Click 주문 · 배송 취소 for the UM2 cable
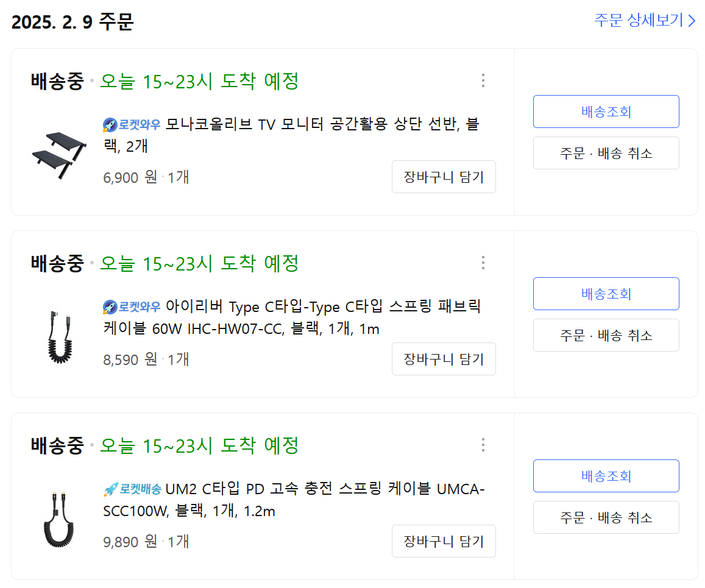The image size is (705, 588). click(x=606, y=517)
